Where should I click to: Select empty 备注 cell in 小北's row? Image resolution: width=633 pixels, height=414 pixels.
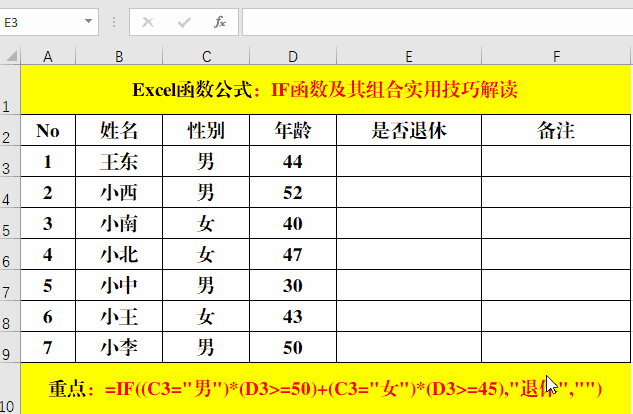click(556, 254)
